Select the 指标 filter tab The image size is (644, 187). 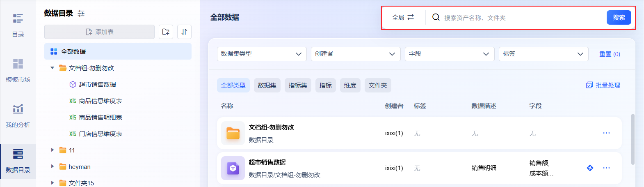[x=326, y=85]
